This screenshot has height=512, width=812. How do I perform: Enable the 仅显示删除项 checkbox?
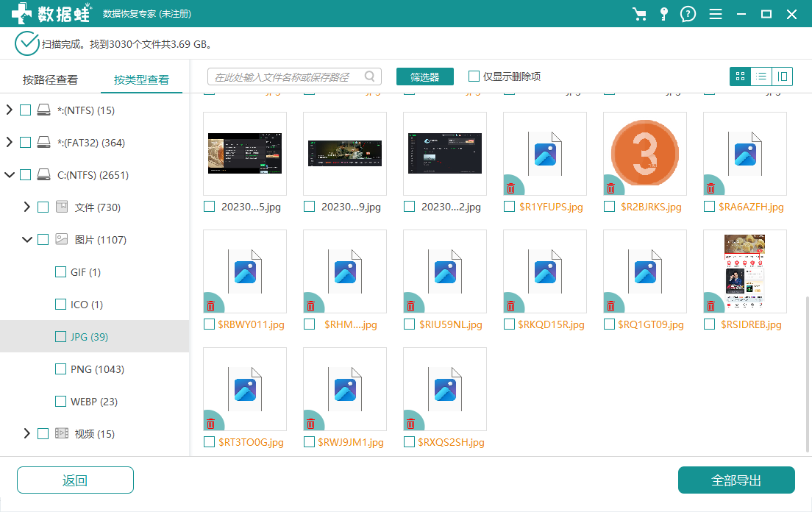tap(474, 77)
